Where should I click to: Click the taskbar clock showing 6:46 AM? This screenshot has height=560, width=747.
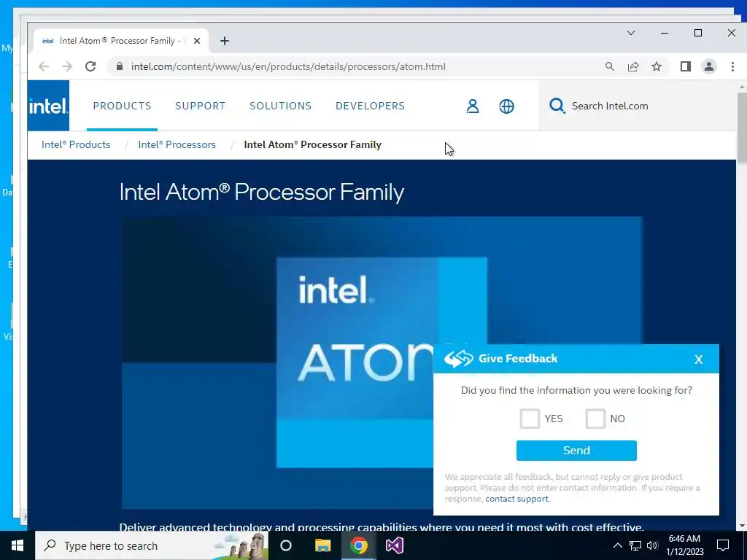(684, 545)
